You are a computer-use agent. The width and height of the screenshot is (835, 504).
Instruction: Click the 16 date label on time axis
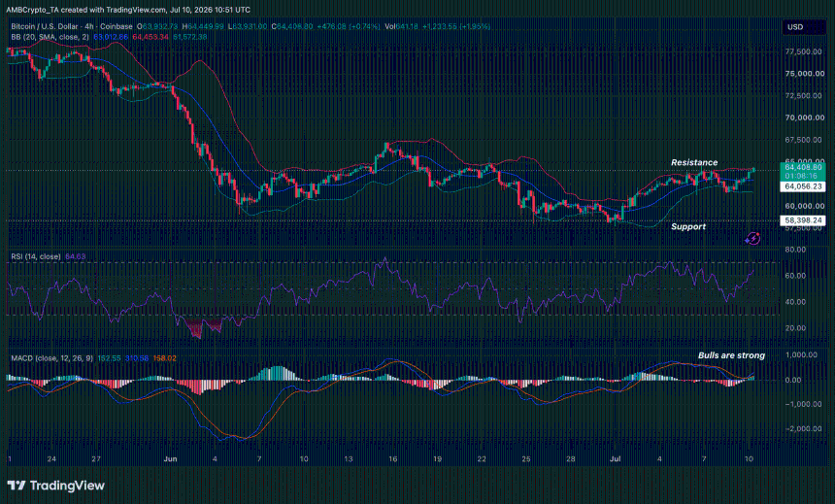[x=392, y=458]
